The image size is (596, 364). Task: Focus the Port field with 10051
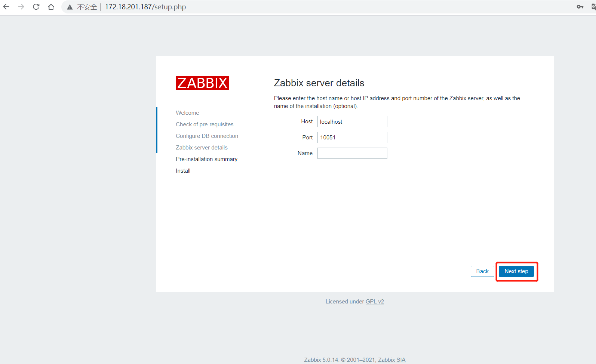tap(352, 138)
